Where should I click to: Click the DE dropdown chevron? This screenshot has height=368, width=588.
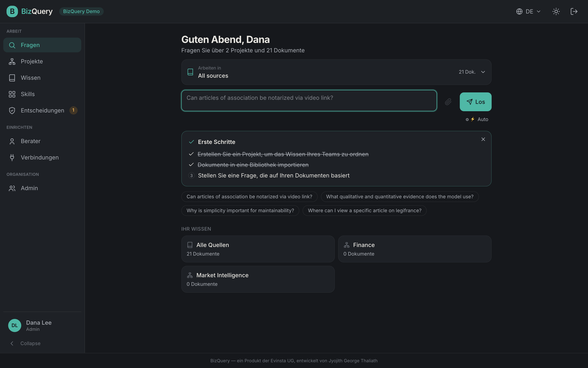tap(538, 11)
